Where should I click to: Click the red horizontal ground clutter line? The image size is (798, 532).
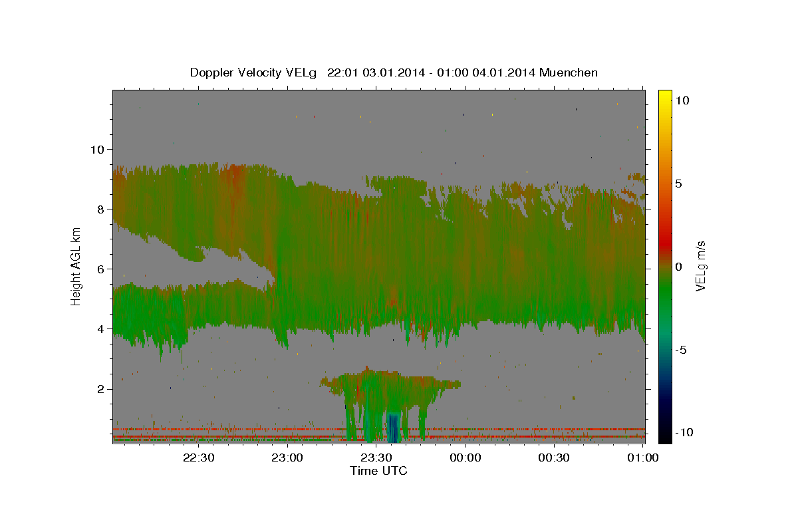[378, 430]
